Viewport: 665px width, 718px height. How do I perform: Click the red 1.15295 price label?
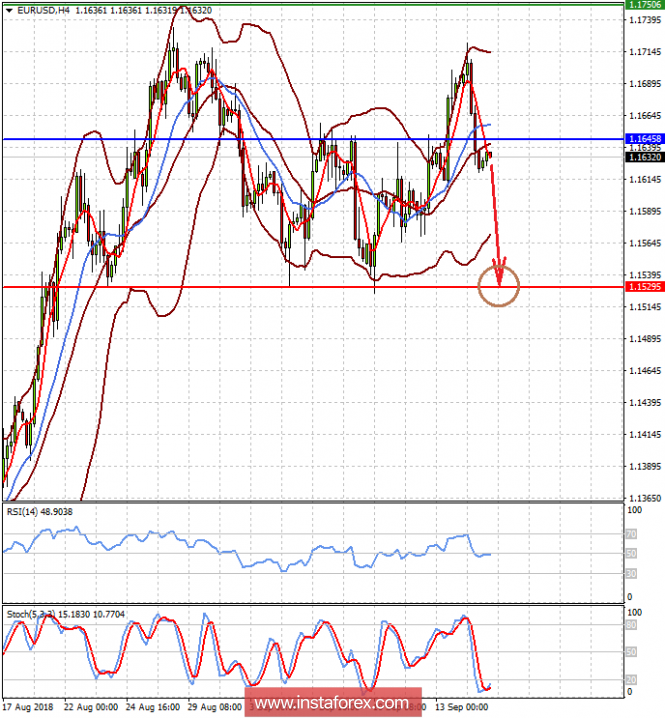click(x=644, y=287)
